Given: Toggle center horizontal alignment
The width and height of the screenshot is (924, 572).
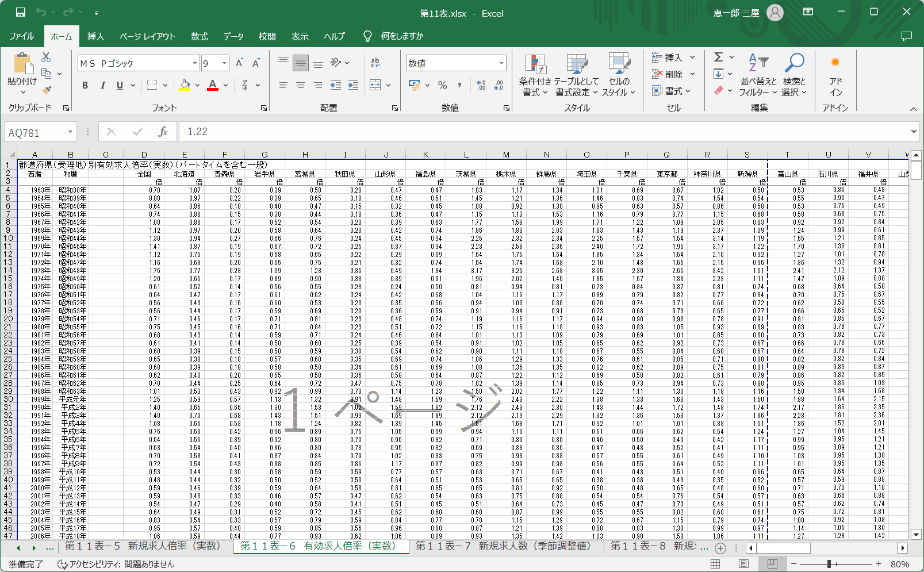Looking at the screenshot, I should 301,85.
